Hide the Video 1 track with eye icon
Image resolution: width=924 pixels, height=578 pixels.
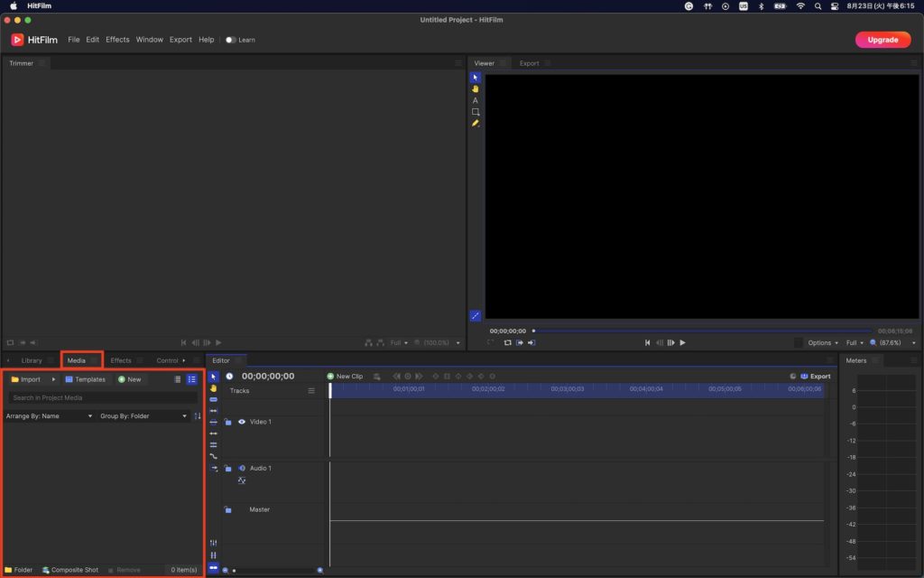[x=242, y=422]
